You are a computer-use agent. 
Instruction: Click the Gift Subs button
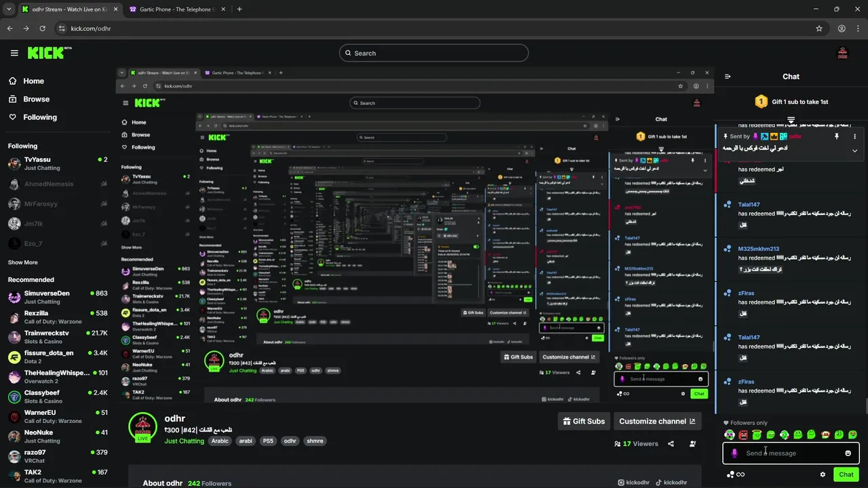pyautogui.click(x=584, y=421)
